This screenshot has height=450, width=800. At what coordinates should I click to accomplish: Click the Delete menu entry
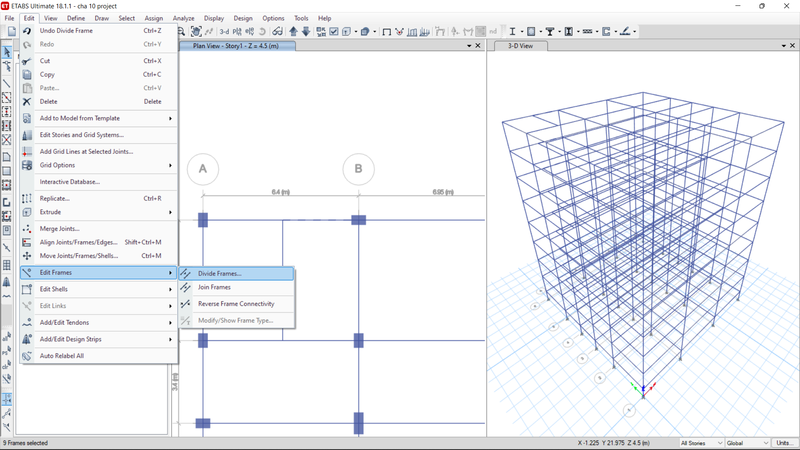point(98,102)
